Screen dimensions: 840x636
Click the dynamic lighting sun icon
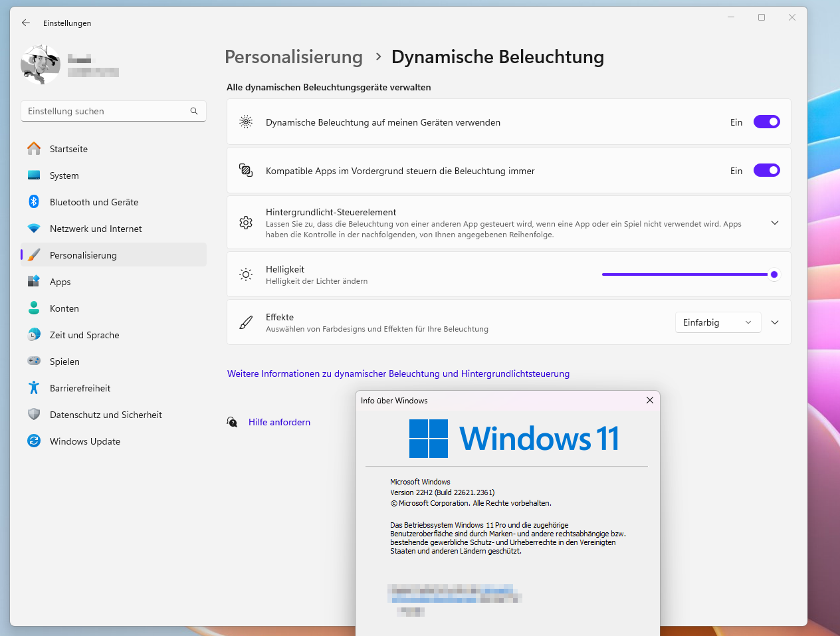[246, 122]
